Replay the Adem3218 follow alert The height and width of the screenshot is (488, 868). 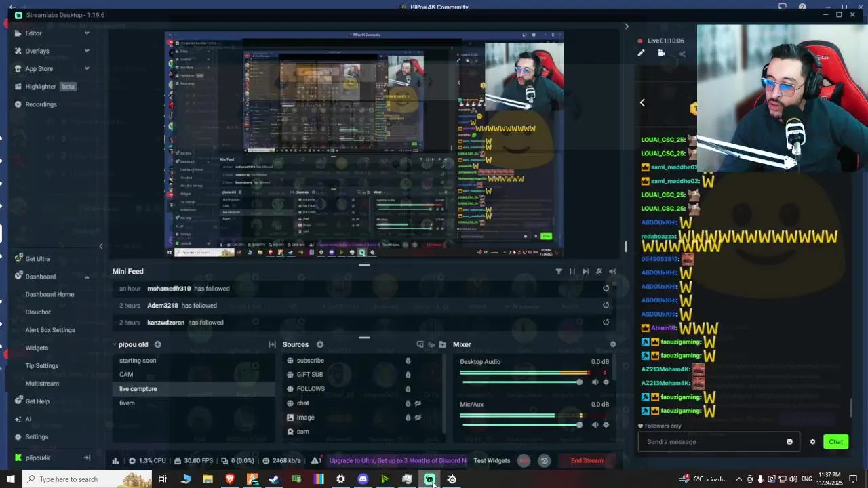(x=606, y=305)
